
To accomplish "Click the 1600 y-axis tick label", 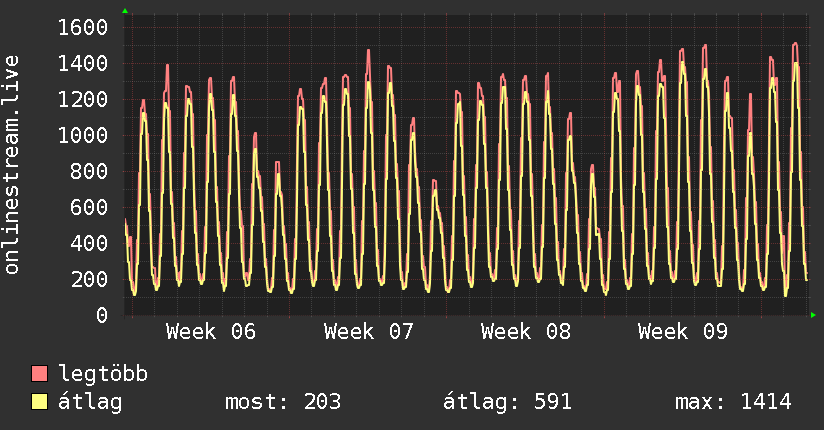I will tap(82, 27).
